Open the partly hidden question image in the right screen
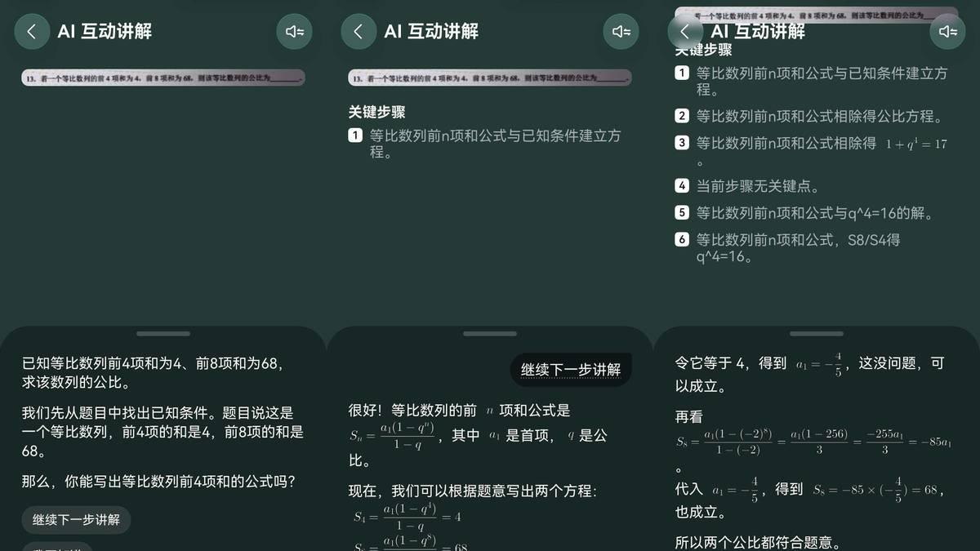Viewport: 980px width, 551px height. tap(817, 16)
